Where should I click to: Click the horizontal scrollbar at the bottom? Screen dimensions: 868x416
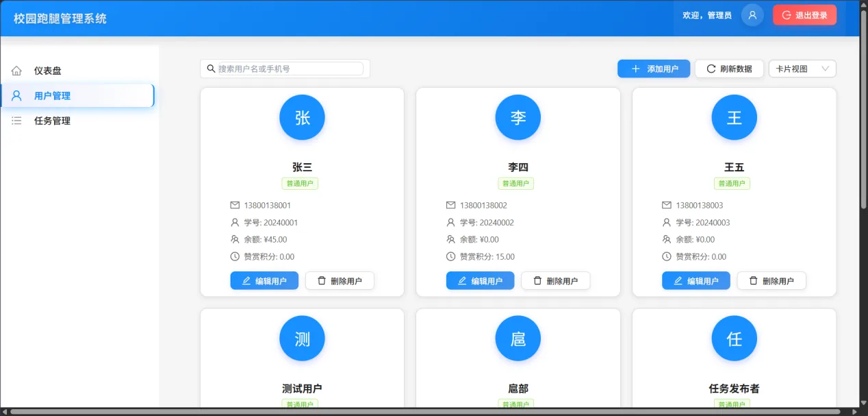coord(424,412)
